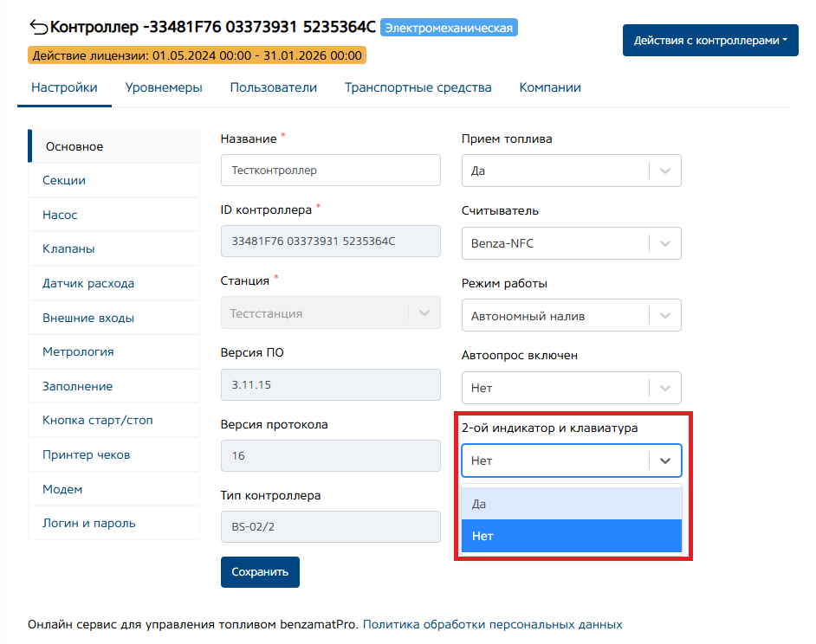
Task: Open the Насос settings section
Action: pos(60,215)
